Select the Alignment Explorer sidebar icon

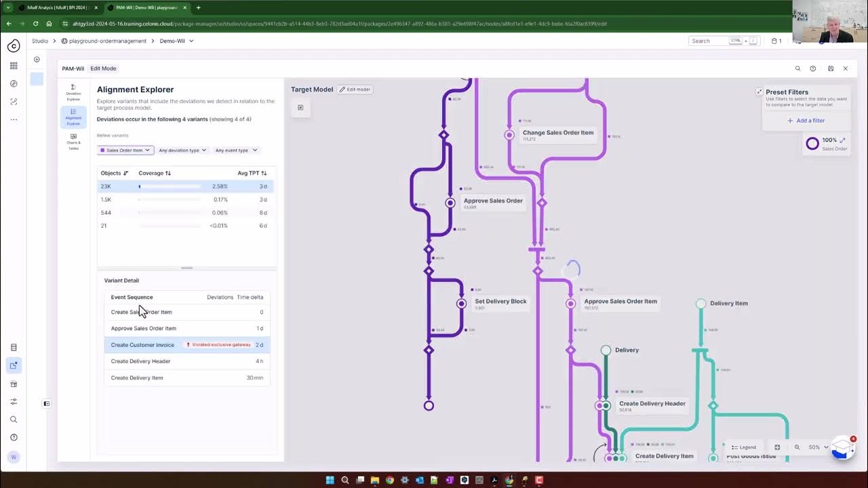point(73,117)
